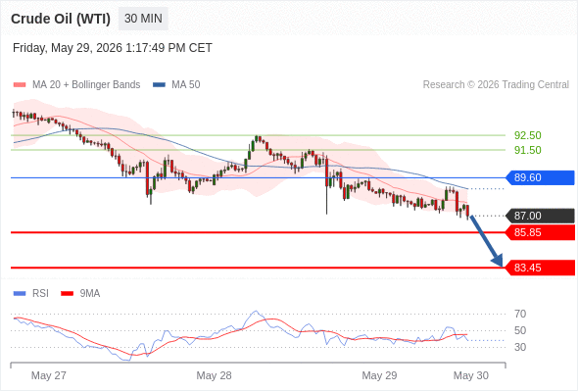Click the May 28 axis marker
Screen dimensions: 578x392
[214, 375]
